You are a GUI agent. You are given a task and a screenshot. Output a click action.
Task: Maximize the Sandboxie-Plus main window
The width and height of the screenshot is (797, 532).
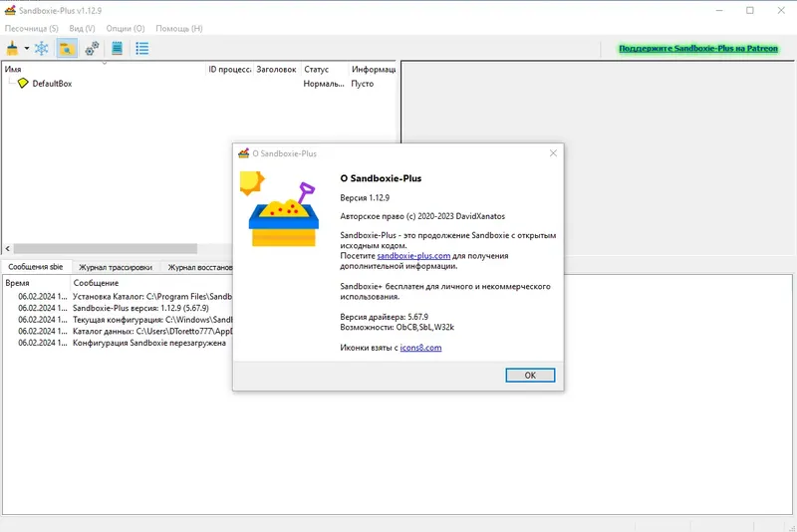pyautogui.click(x=750, y=10)
